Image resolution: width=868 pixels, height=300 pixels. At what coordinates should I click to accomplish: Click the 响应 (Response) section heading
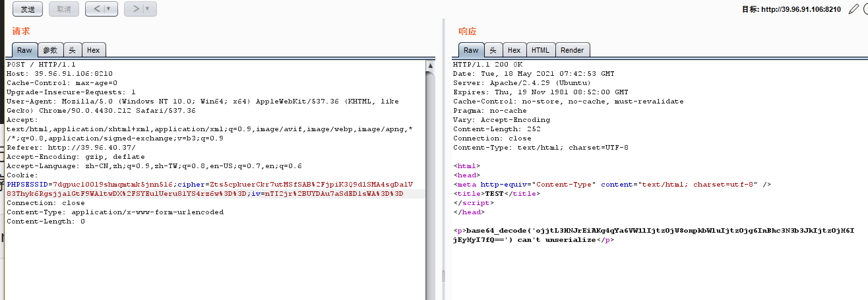tap(468, 32)
